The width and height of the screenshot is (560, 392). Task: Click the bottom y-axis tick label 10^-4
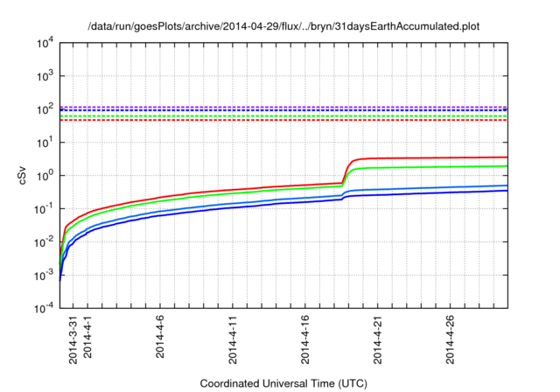pos(43,308)
